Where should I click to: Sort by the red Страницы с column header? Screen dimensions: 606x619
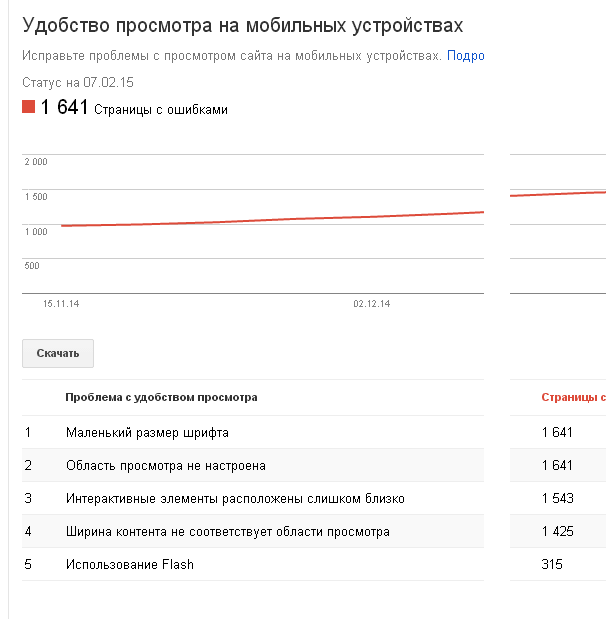coord(573,397)
